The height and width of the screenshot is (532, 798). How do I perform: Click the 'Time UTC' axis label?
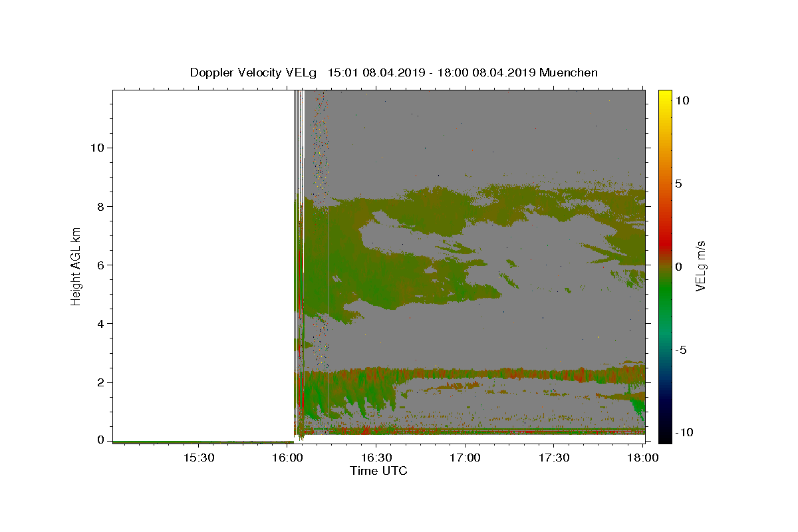pyautogui.click(x=378, y=471)
